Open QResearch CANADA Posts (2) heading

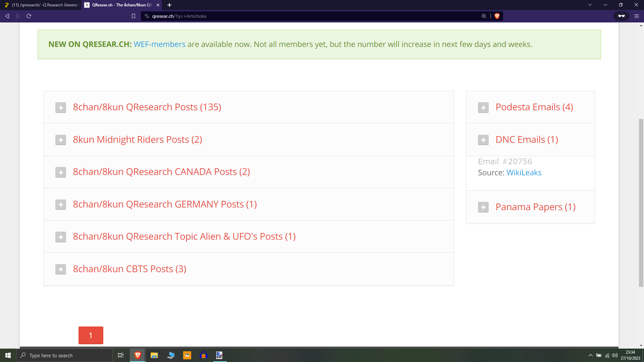161,172
